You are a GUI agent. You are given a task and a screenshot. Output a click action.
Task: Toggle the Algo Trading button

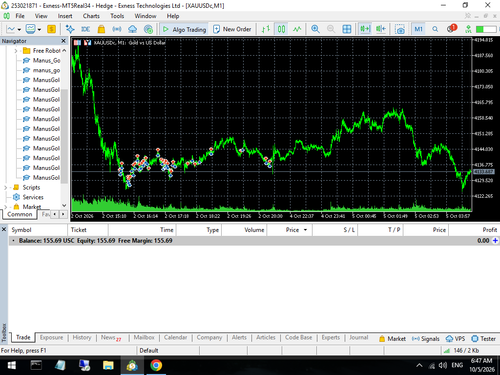pyautogui.click(x=184, y=29)
